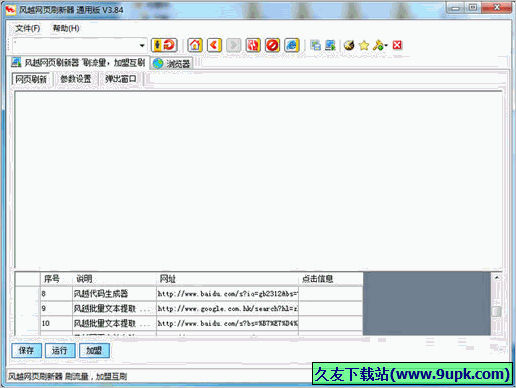The width and height of the screenshot is (516, 388).
Task: Click the sequence number 10 cell
Action: (56, 323)
